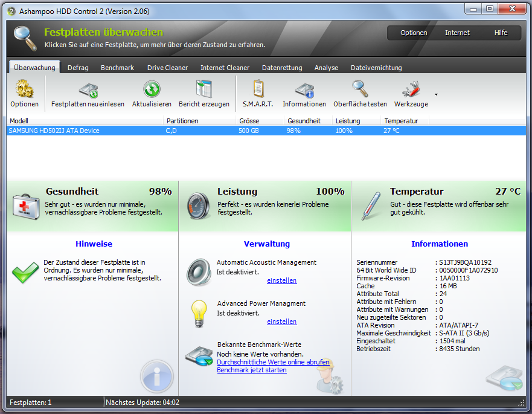Click the green checkmark status icon
532x414 pixels.
[x=25, y=272]
